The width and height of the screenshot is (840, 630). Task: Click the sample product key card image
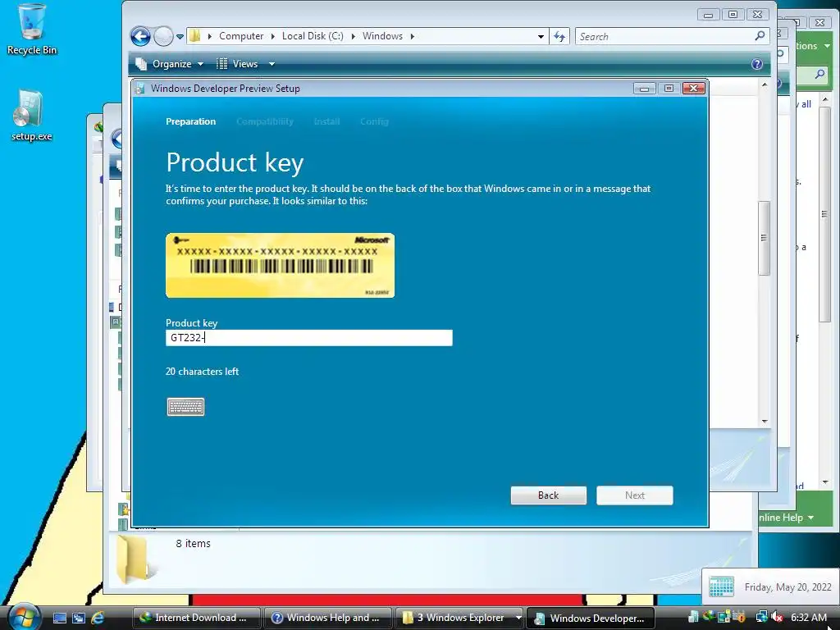(281, 265)
